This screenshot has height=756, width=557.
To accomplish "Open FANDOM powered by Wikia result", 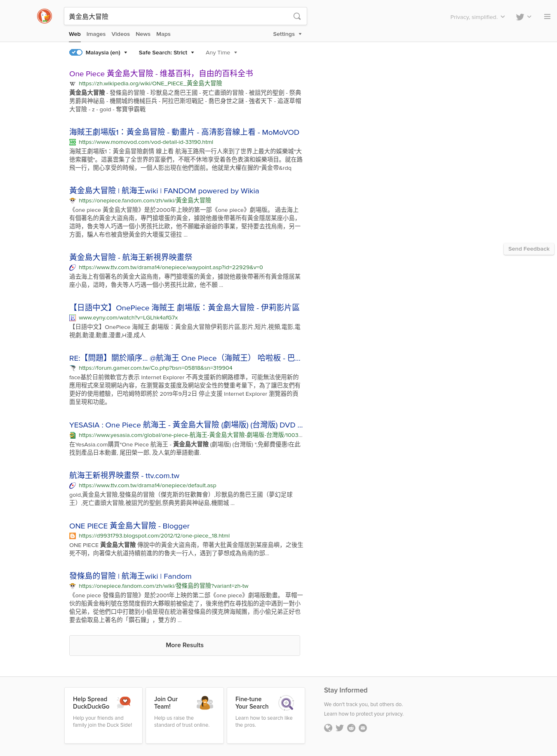I will [164, 191].
